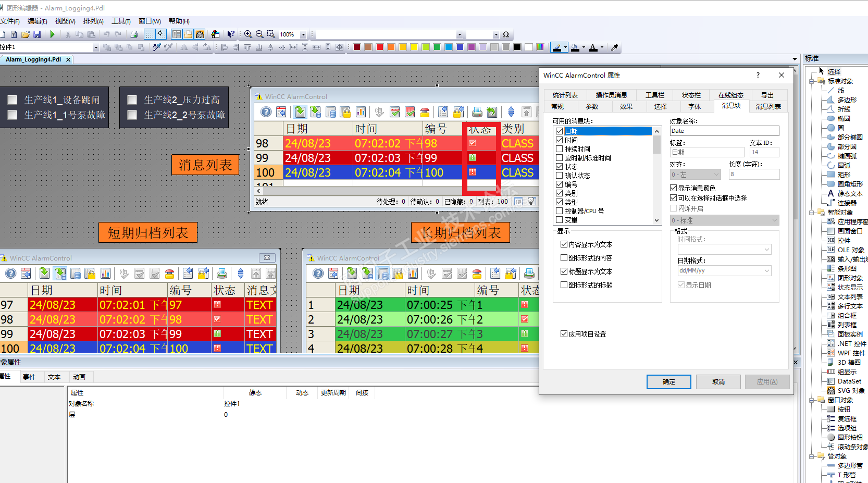
Task: Click the help icon in the top AlarmControl toolbar
Action: click(x=266, y=112)
